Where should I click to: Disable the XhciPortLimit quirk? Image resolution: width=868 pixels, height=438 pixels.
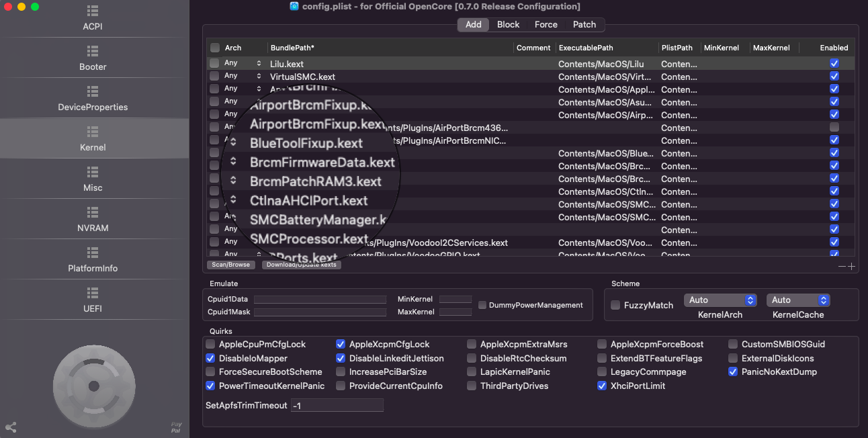click(602, 386)
